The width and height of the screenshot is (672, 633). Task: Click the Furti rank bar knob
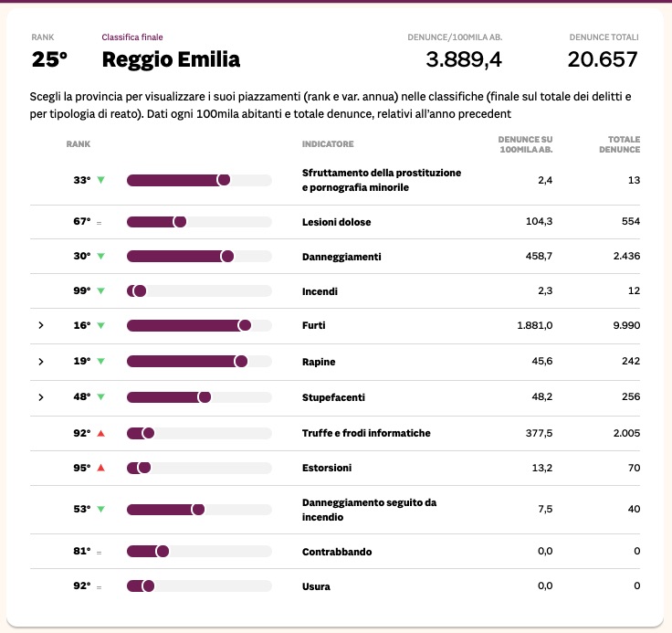(x=245, y=325)
